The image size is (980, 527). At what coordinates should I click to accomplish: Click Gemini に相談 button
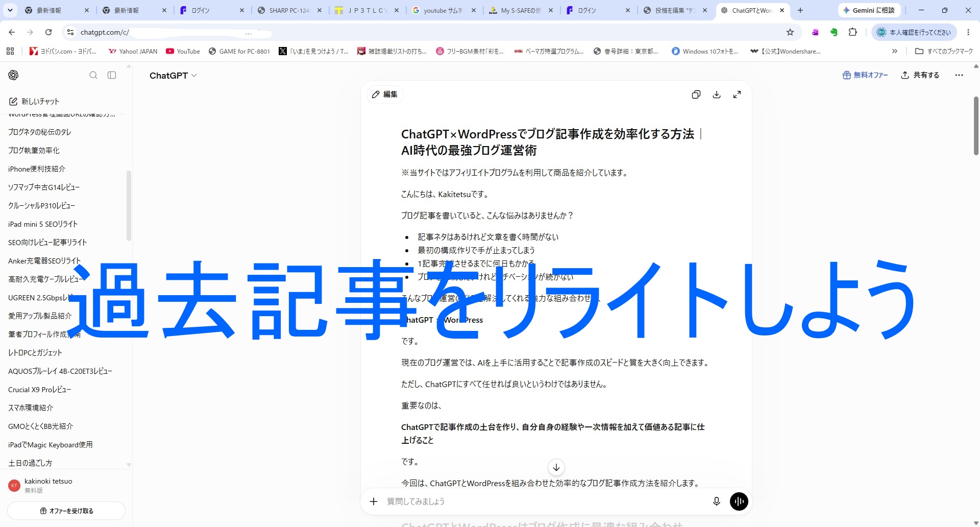[869, 10]
